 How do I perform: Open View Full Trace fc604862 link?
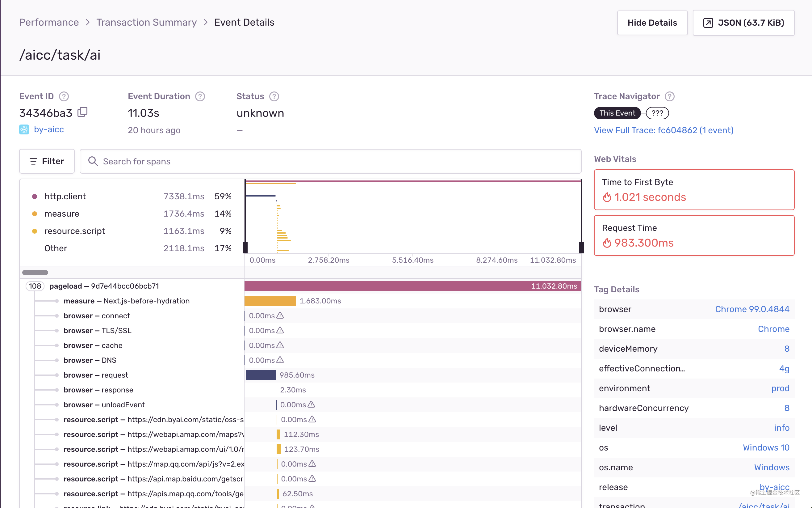coord(663,130)
